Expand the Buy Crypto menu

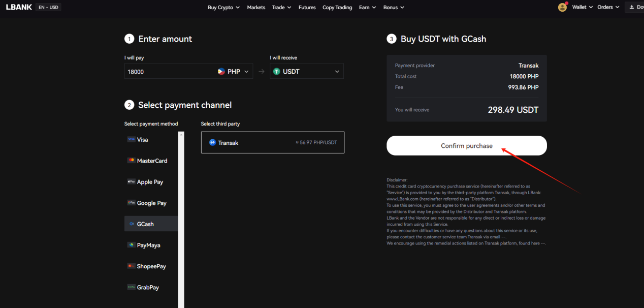[224, 7]
